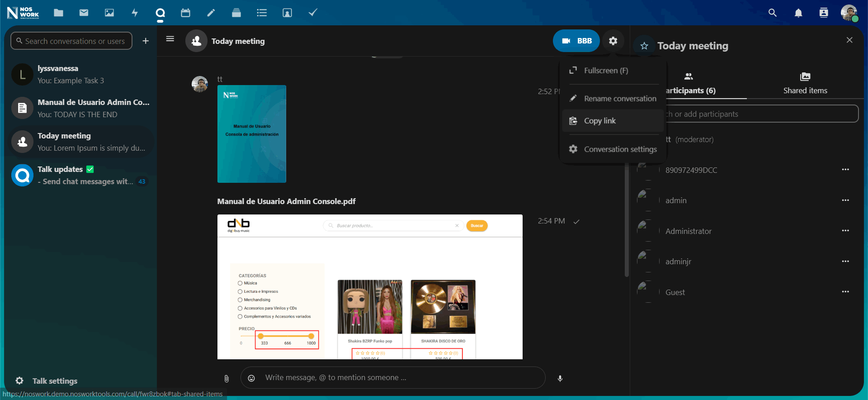
Task: Close the Today meeting sidebar
Action: [849, 40]
